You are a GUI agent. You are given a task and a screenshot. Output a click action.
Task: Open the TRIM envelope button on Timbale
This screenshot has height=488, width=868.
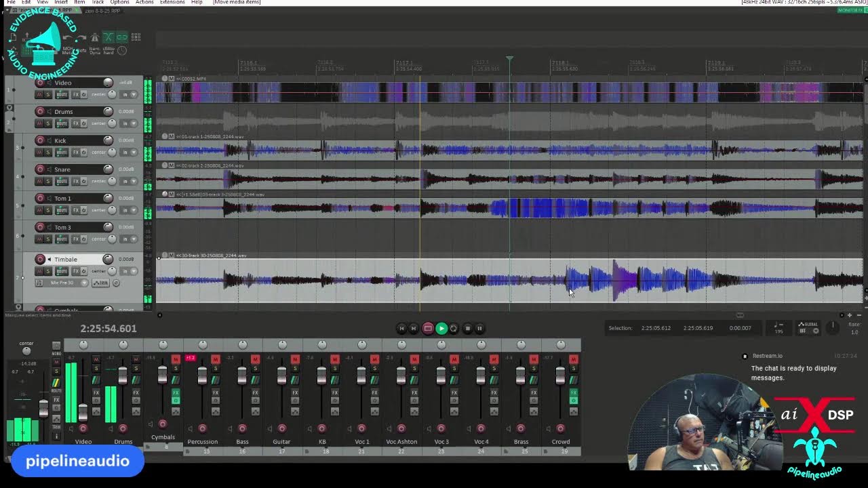(100, 283)
